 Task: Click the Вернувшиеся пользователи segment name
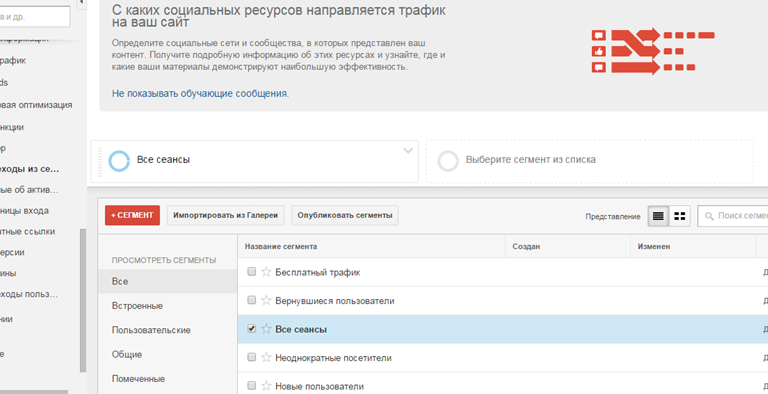[x=335, y=300]
